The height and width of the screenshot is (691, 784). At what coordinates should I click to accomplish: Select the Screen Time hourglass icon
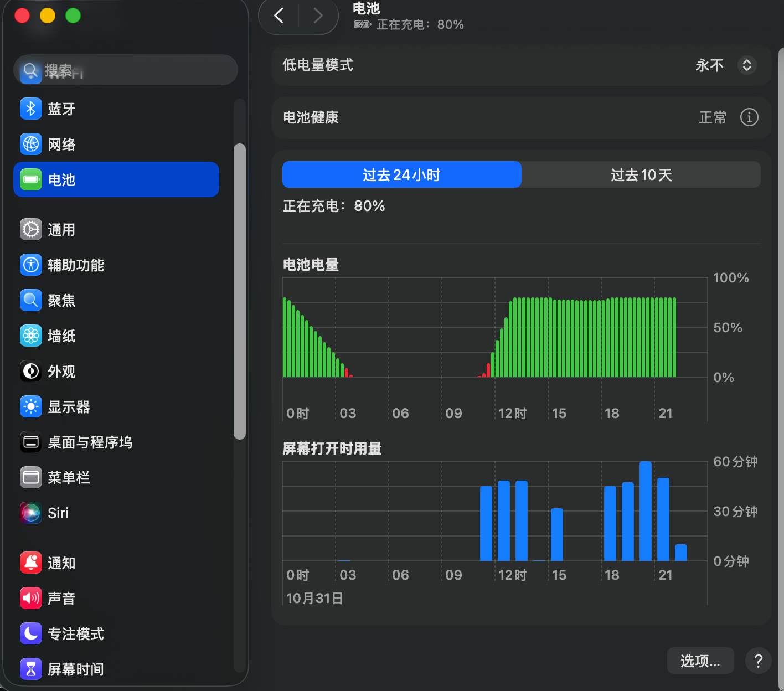pos(31,669)
